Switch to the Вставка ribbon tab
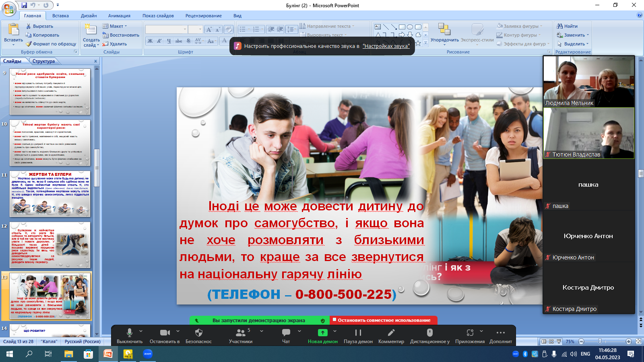This screenshot has width=644, height=362. (60, 16)
